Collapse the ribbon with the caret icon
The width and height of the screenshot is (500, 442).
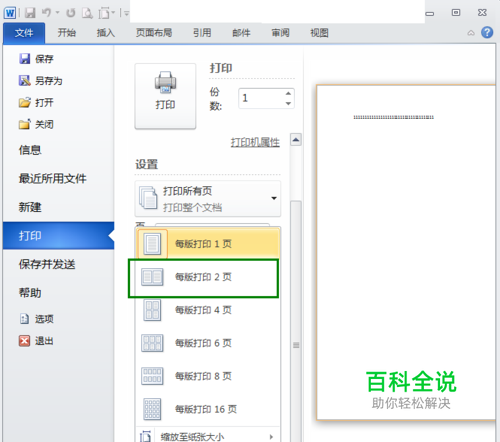point(471,33)
